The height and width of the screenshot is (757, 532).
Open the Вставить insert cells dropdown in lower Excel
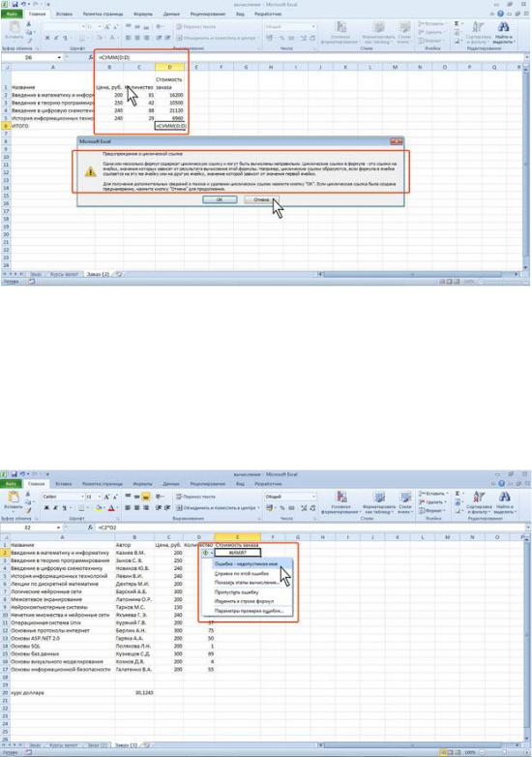[432, 494]
